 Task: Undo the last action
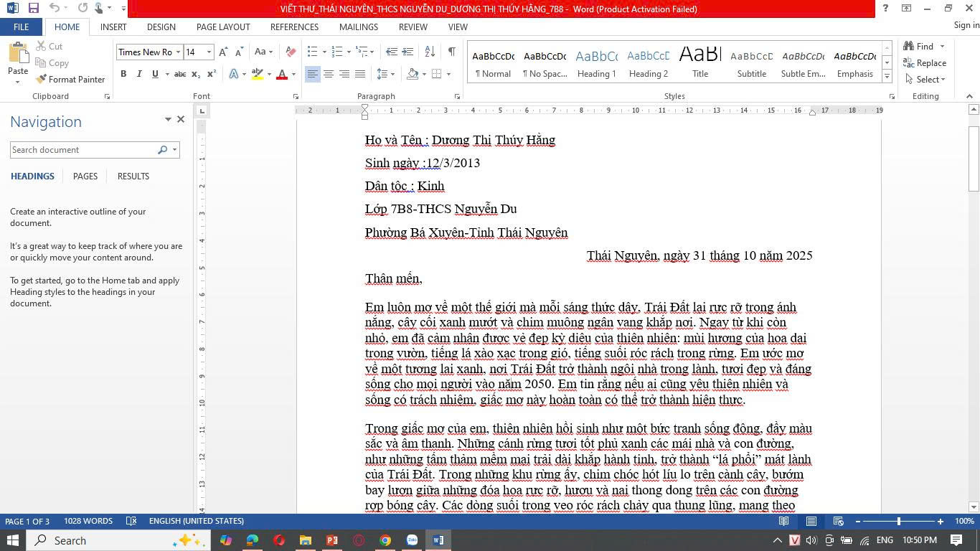pyautogui.click(x=55, y=8)
